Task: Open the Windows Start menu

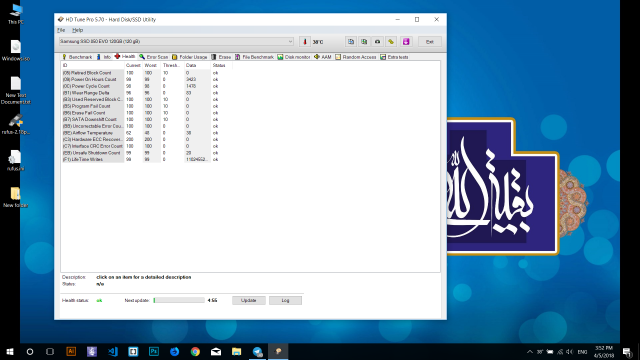Action: [10, 351]
